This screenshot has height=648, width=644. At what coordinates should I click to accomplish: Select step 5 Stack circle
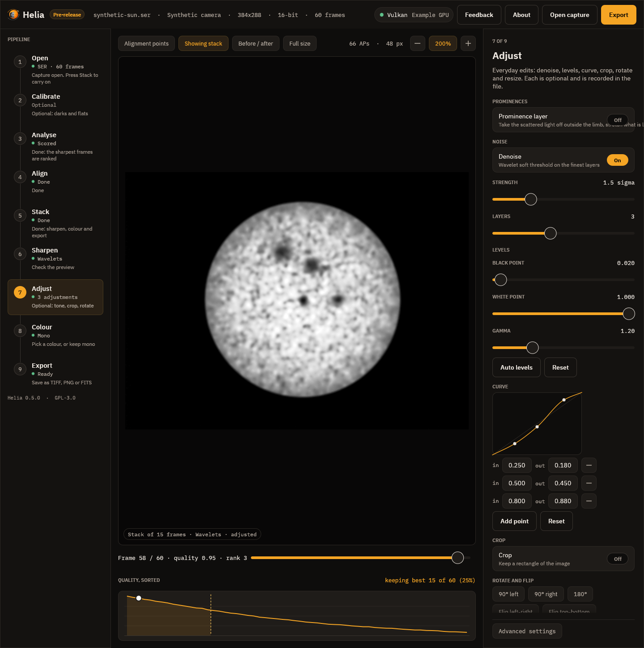(x=20, y=215)
